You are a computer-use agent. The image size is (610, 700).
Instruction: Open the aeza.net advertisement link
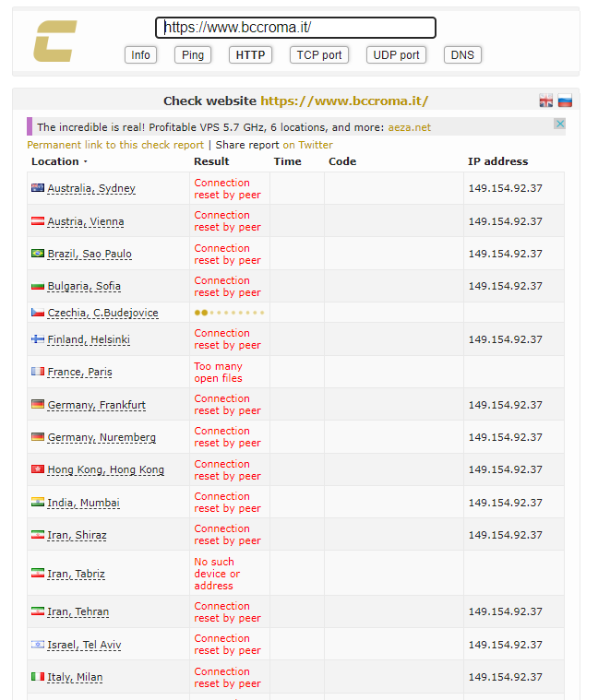tap(410, 127)
